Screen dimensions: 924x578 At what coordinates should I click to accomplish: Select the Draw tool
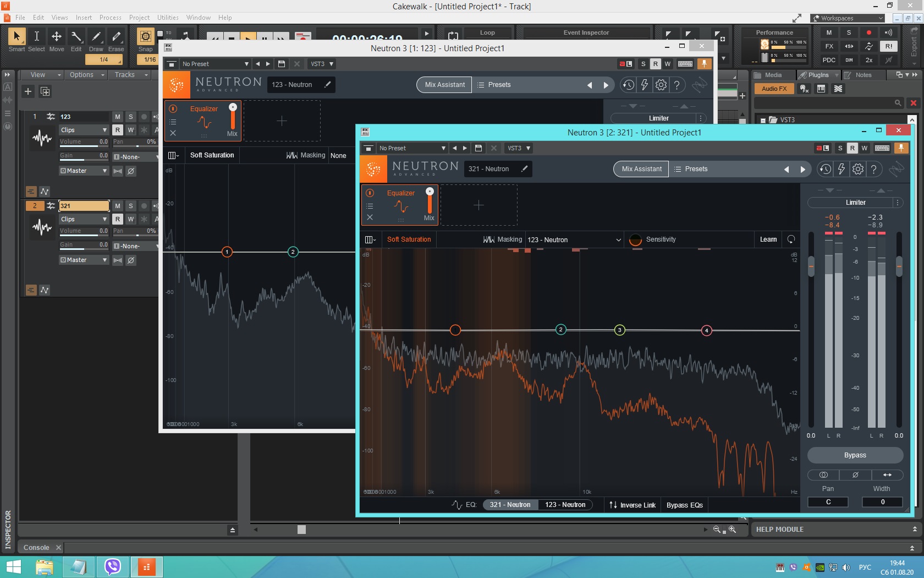tap(96, 40)
